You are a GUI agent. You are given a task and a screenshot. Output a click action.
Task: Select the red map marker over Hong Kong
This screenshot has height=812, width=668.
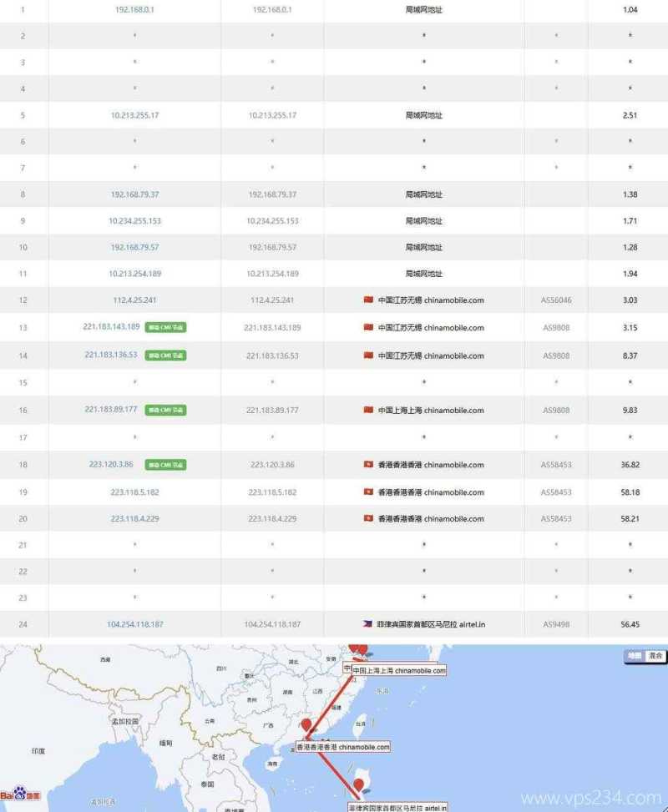306,726
